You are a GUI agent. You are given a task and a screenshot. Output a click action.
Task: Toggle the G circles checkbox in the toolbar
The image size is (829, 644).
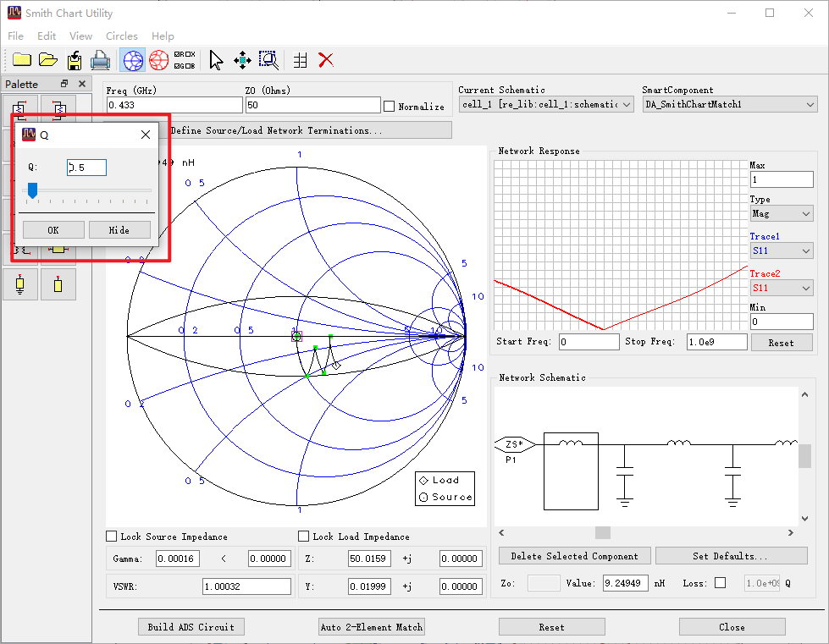178,66
